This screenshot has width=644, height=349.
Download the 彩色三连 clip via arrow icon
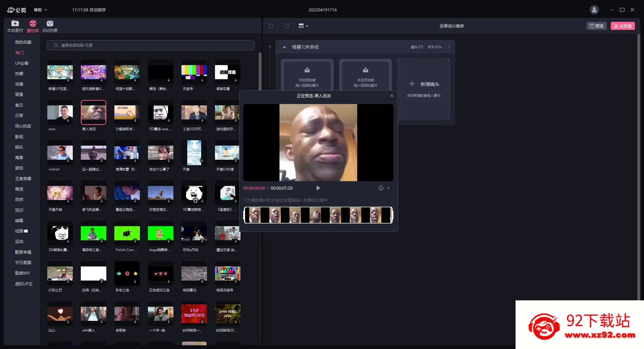point(135,281)
